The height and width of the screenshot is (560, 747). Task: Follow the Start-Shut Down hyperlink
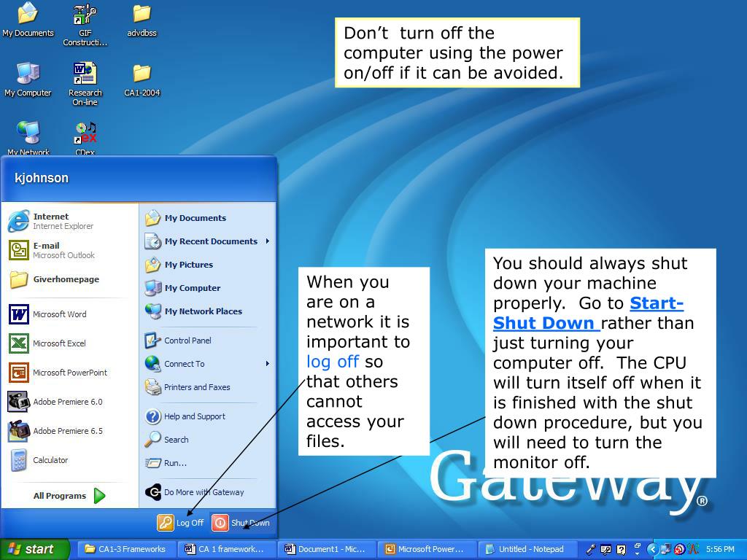click(x=589, y=313)
